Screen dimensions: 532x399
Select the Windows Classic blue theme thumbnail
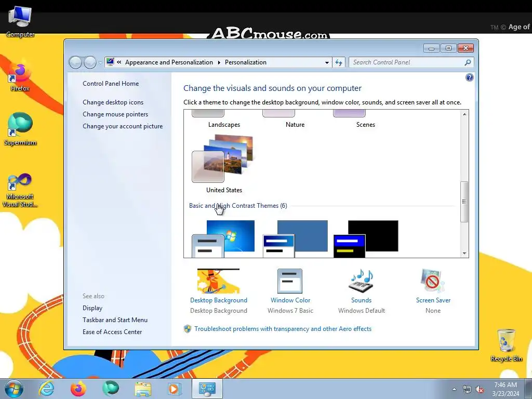point(295,239)
